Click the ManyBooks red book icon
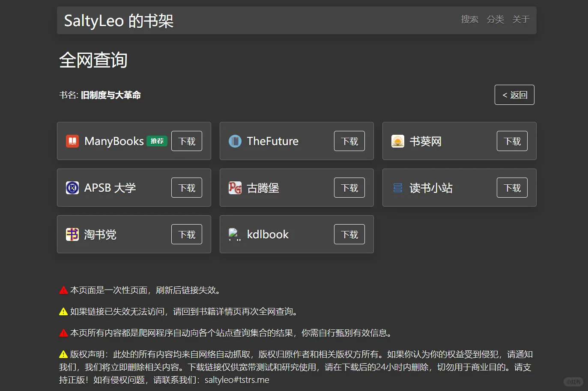588x391 pixels. pos(72,141)
